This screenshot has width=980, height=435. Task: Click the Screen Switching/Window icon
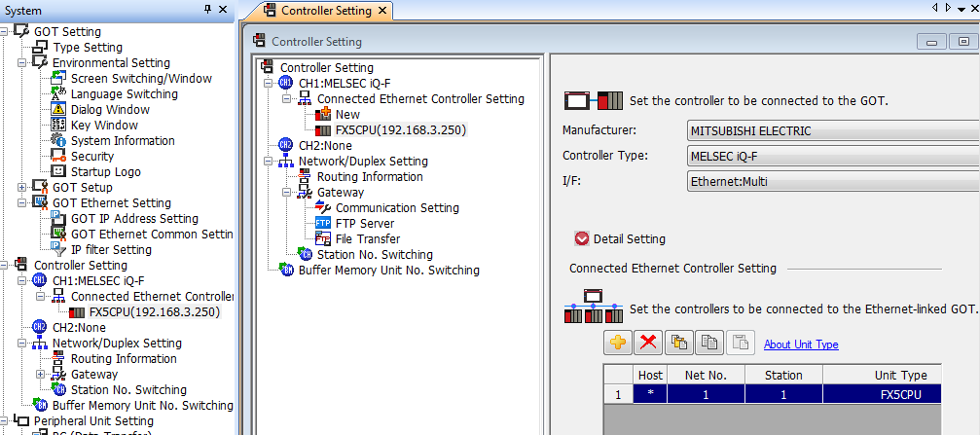tap(58, 79)
